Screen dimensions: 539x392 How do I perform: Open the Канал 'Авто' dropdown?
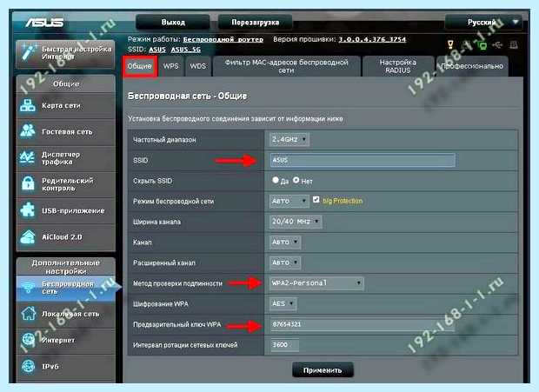(x=285, y=243)
